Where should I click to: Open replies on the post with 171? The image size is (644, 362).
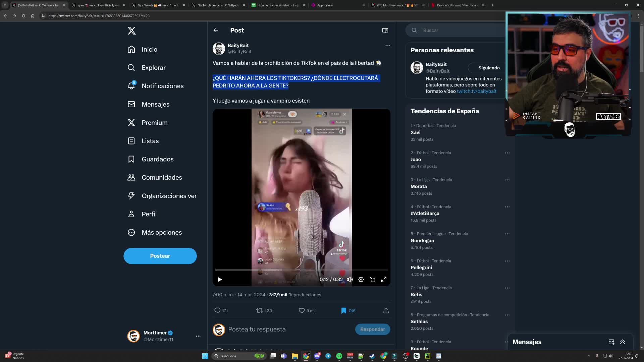(221, 310)
